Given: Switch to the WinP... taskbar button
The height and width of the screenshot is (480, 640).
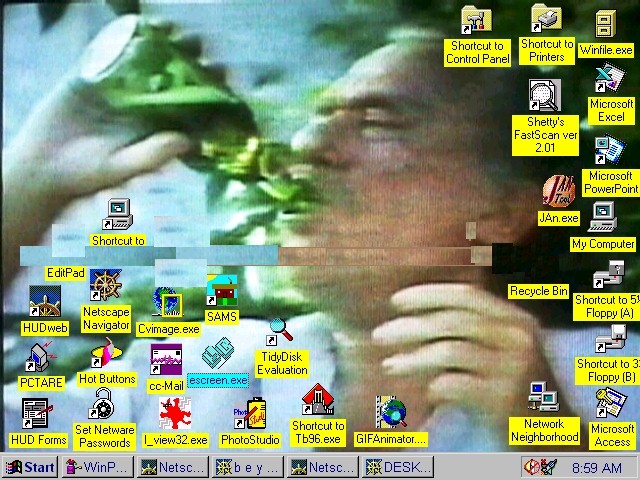Looking at the screenshot, I should 97,467.
